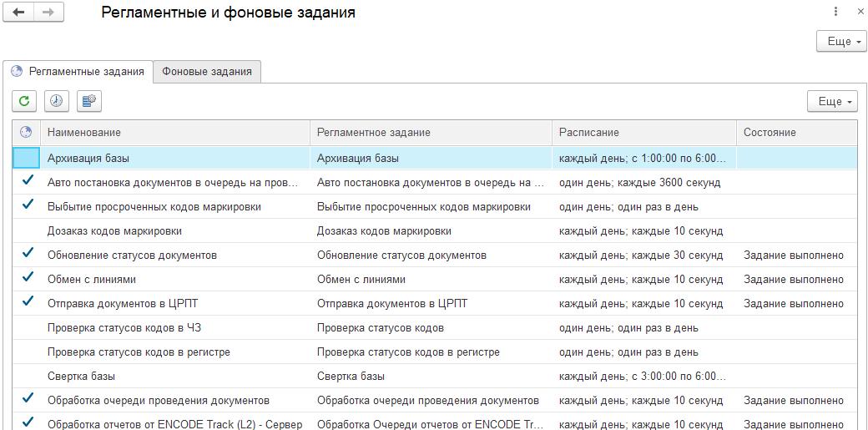Go forward with the right arrow
The height and width of the screenshot is (430, 868).
click(48, 13)
